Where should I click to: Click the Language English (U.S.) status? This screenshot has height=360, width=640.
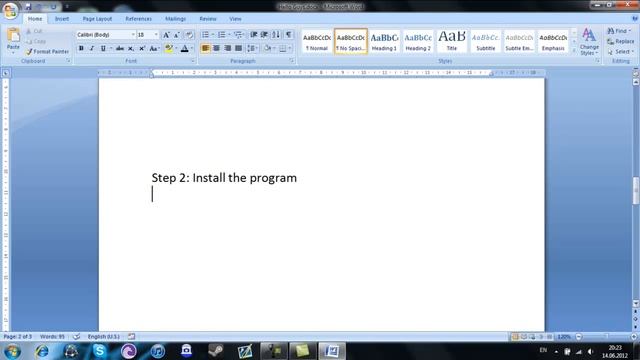tap(104, 337)
